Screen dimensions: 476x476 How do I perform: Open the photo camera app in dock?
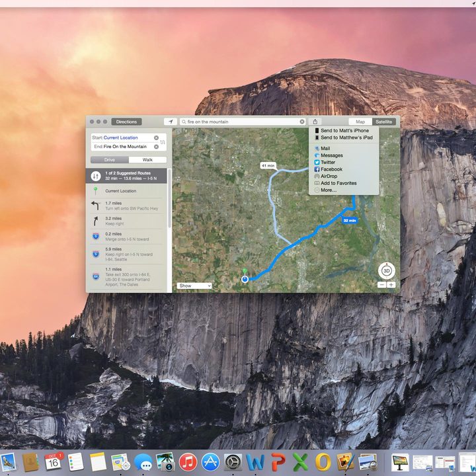165,462
